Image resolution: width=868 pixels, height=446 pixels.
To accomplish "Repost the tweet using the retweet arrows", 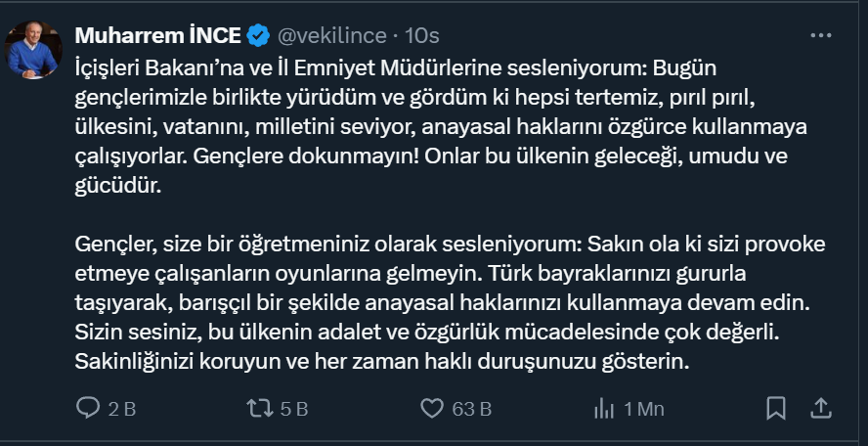I will pos(259,408).
